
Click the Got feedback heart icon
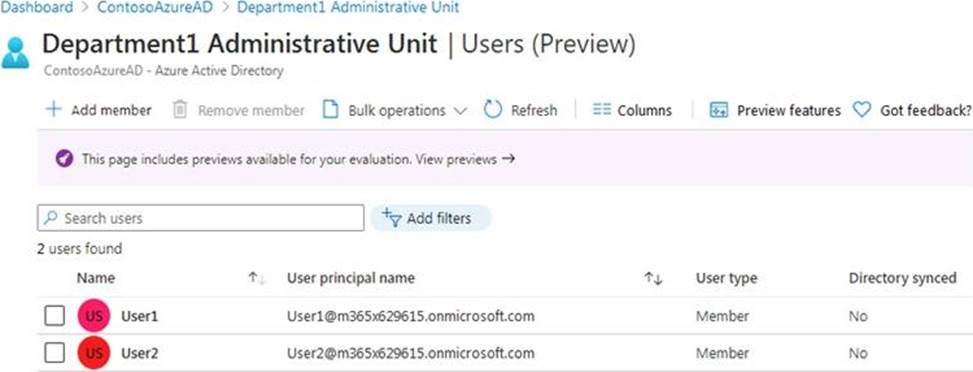[862, 110]
